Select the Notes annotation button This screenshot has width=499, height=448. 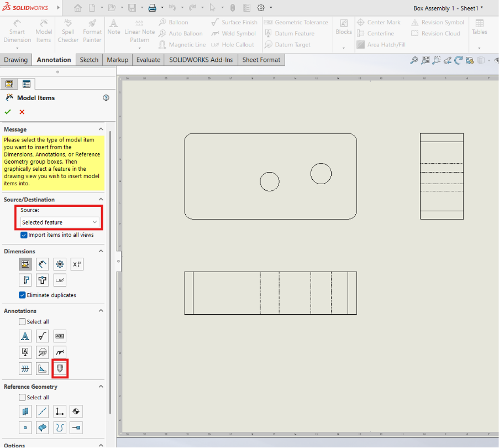click(25, 336)
